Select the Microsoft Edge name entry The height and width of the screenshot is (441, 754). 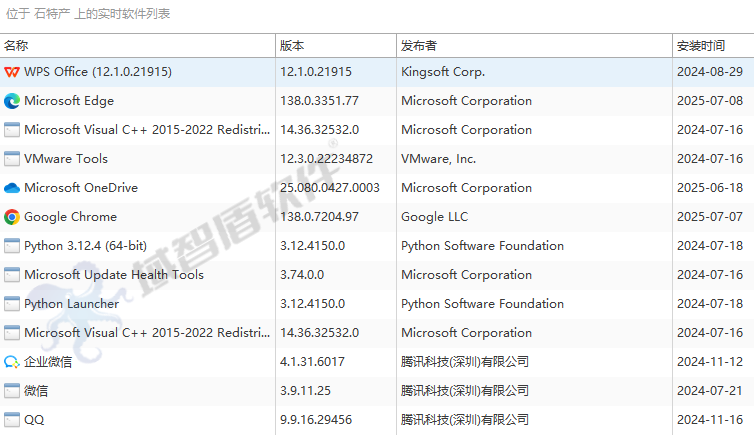69,101
